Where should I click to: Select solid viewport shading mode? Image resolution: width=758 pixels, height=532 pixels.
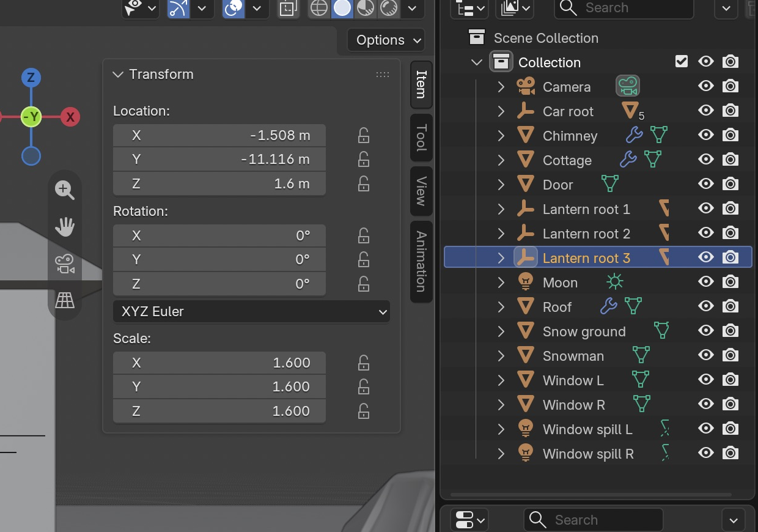click(342, 8)
